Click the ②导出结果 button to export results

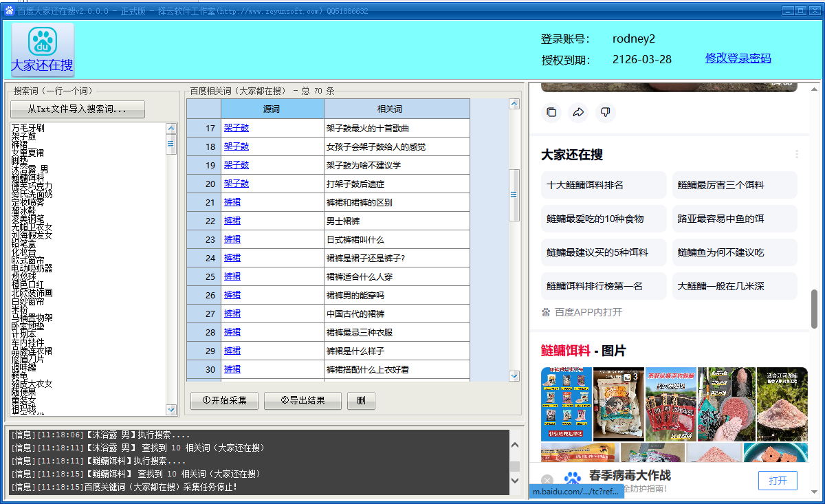(302, 400)
